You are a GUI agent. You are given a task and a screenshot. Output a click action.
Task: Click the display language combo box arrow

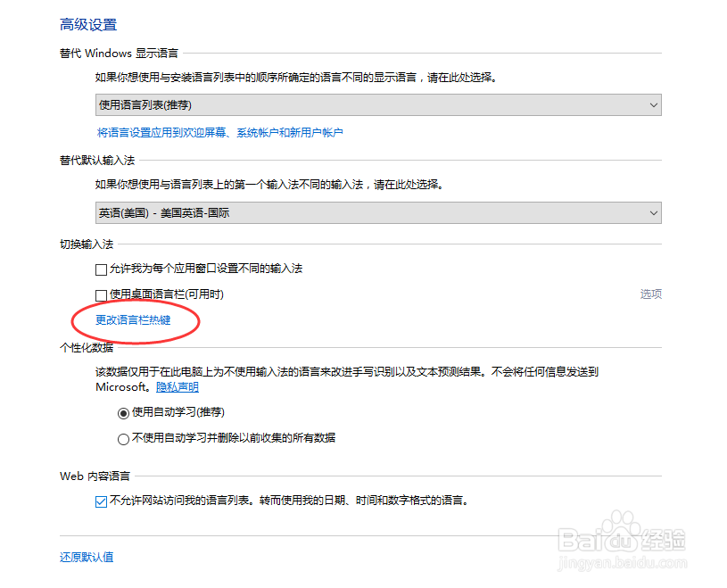(652, 104)
